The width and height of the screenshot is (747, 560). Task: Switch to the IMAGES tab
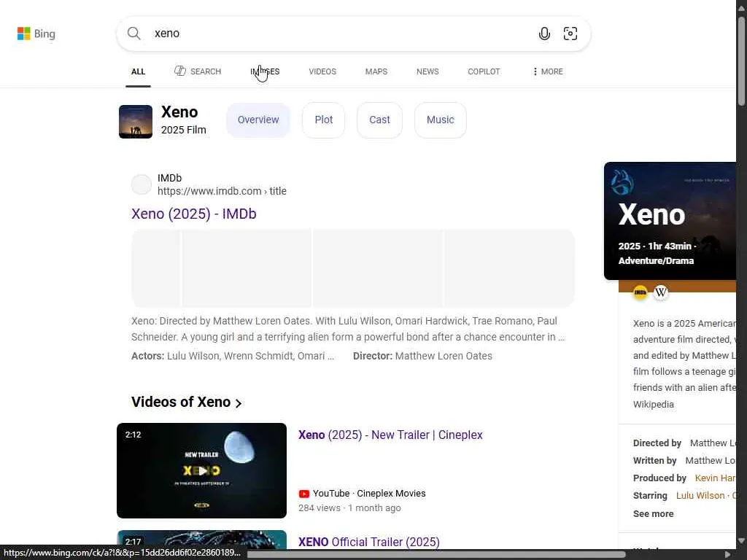click(x=265, y=71)
